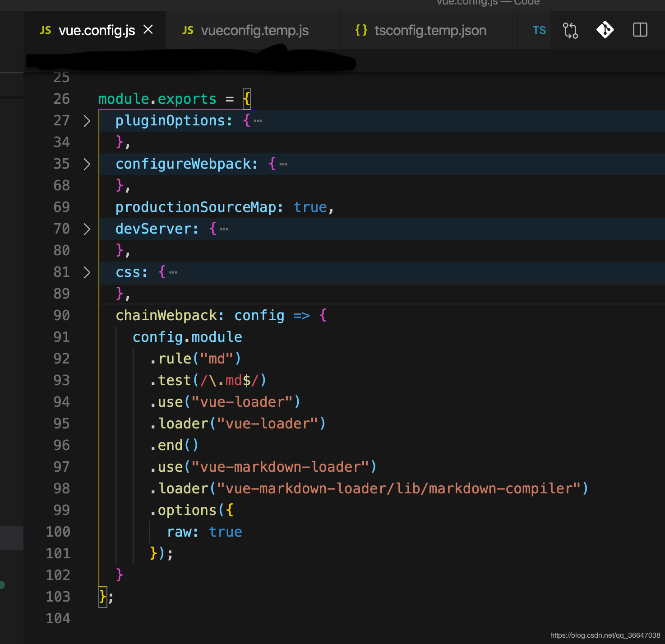This screenshot has width=665, height=644.
Task: Expand the folded pluginOptions block
Action: tap(87, 121)
